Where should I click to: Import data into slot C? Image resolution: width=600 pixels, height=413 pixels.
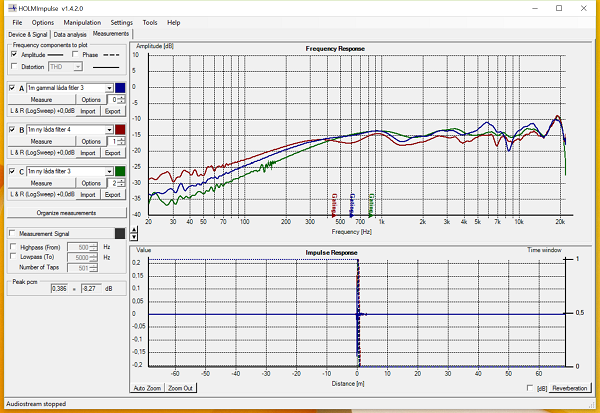88,194
